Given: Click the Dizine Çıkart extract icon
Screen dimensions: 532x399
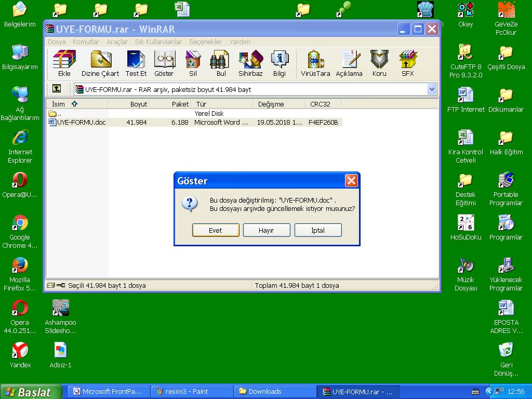Looking at the screenshot, I should pos(100,63).
